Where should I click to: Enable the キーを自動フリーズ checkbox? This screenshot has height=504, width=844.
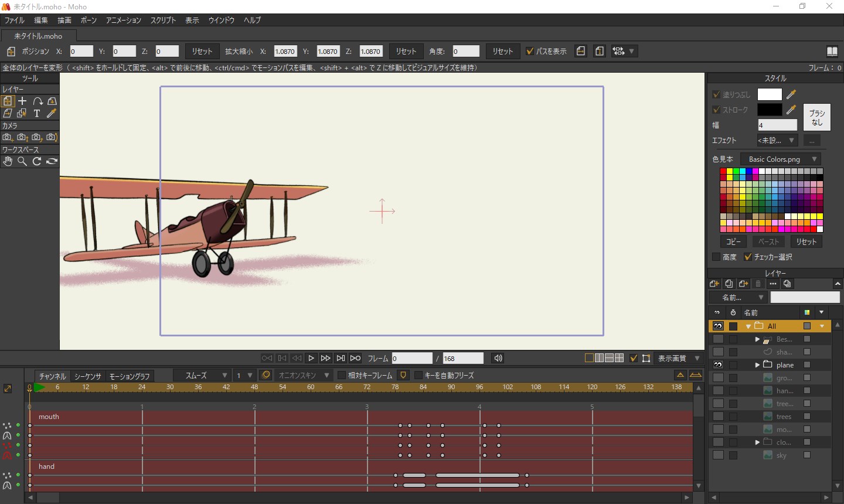418,375
